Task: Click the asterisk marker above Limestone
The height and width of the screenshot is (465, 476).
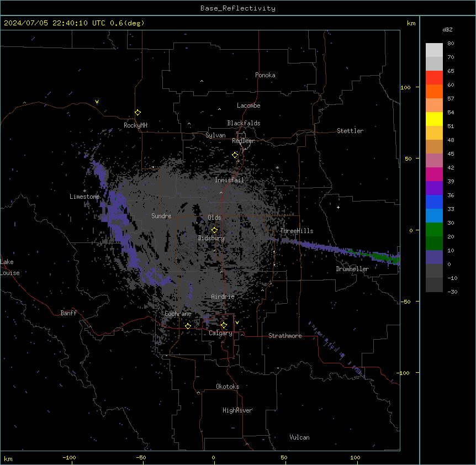Action: [84, 191]
